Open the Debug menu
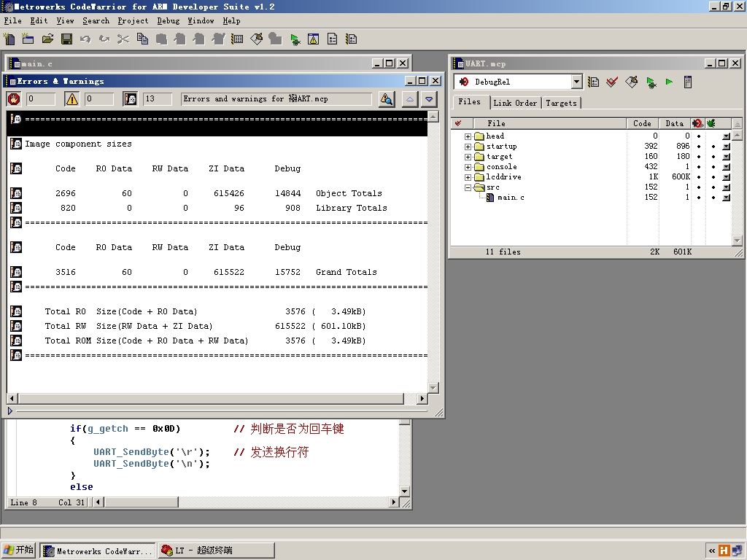Screen dimensions: 747x560 [169, 21]
